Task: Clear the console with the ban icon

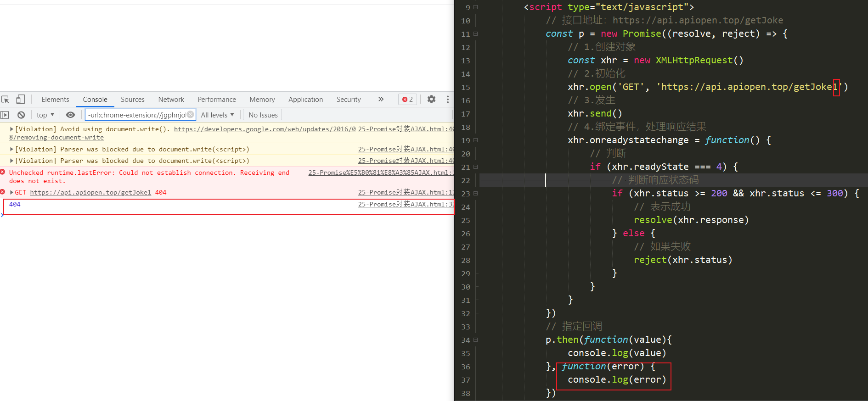Action: pos(21,115)
